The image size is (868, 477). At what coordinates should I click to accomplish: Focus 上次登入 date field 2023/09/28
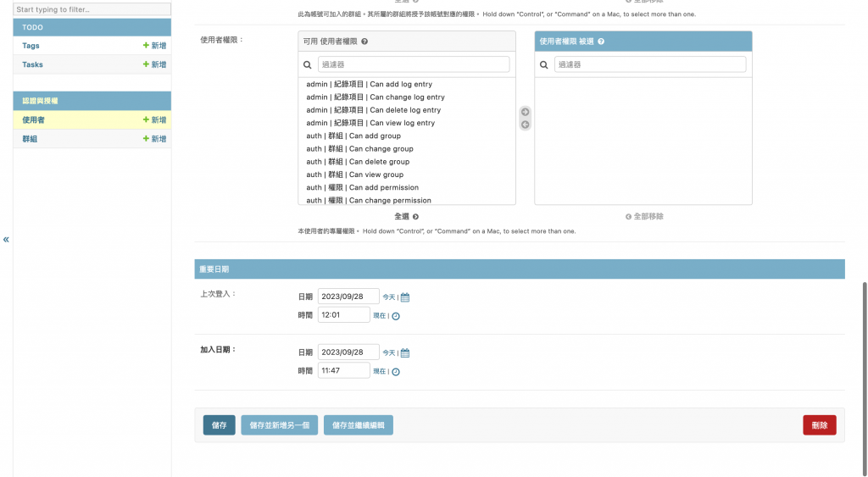[348, 296]
